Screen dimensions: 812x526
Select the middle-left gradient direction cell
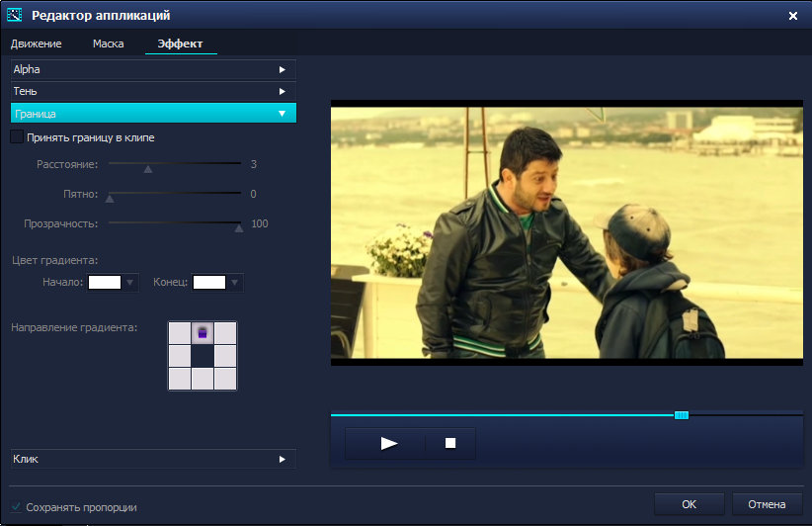(x=179, y=356)
